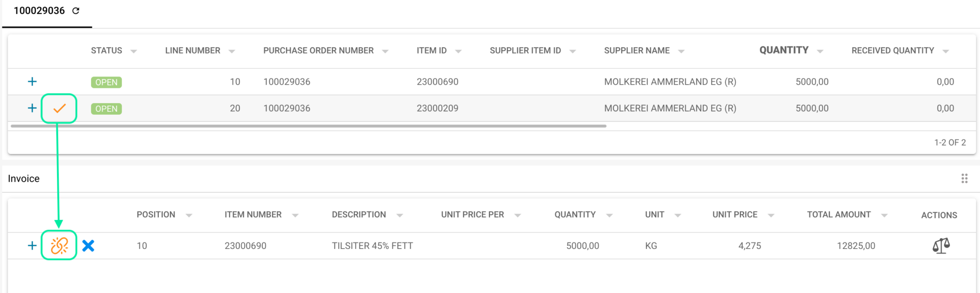Click the QUANTITY column header

tap(783, 50)
